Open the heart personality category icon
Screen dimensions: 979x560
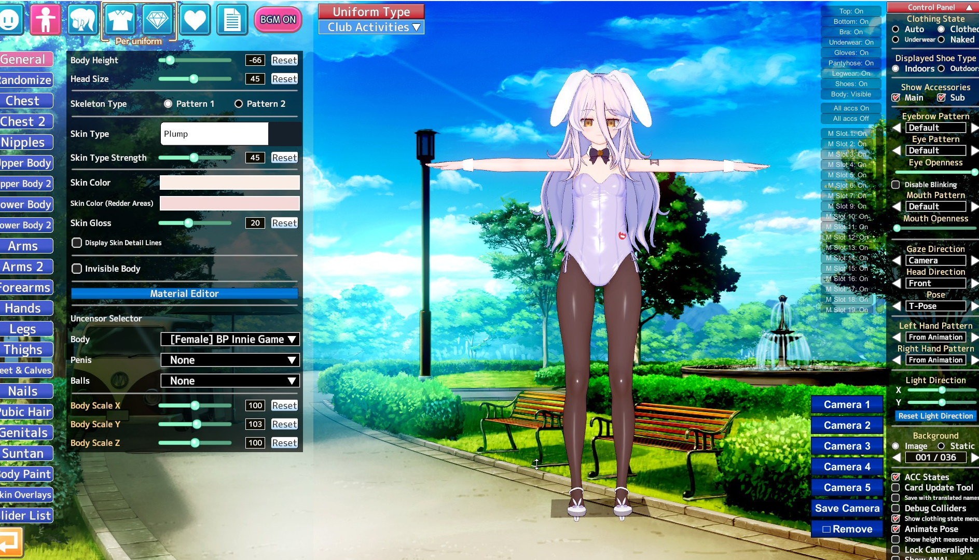[195, 20]
